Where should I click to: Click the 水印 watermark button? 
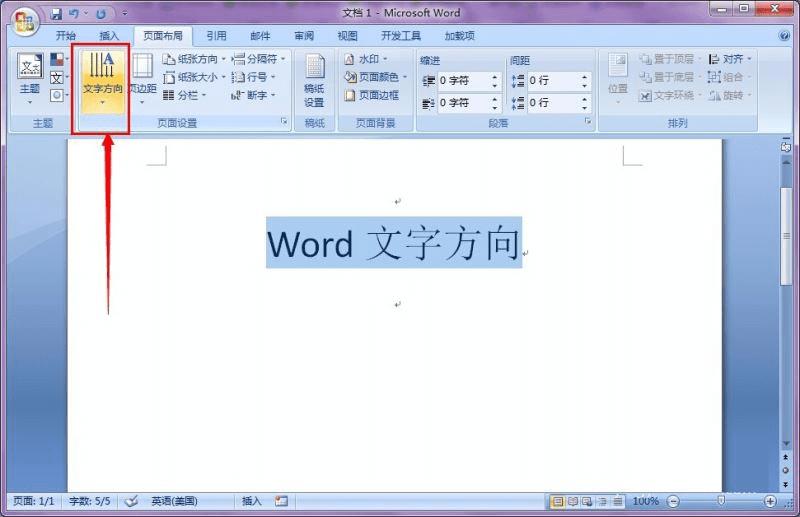(x=366, y=59)
